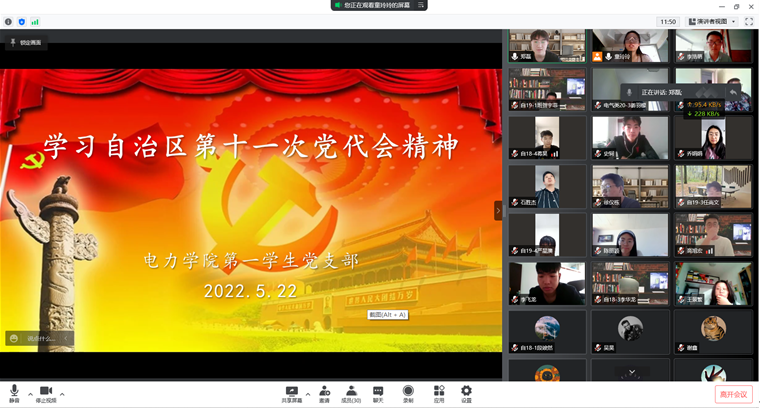
Task: Open the 聊天 chat icon
Action: [x=378, y=394]
